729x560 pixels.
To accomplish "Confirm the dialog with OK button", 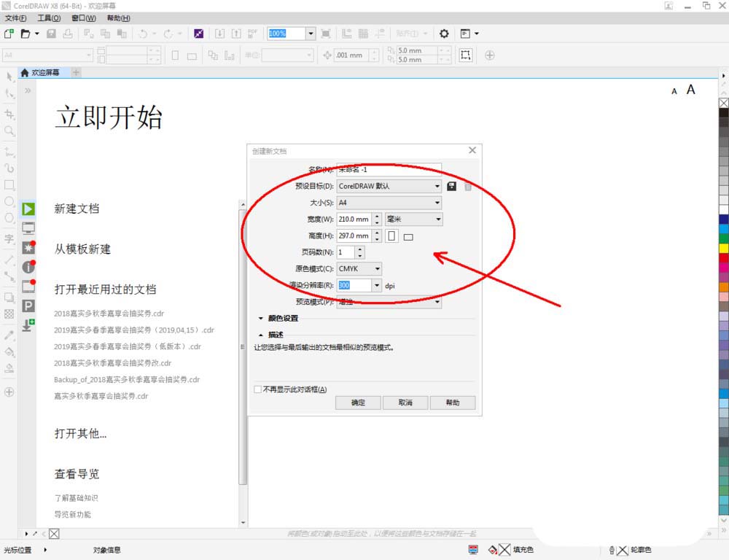I will pyautogui.click(x=358, y=402).
